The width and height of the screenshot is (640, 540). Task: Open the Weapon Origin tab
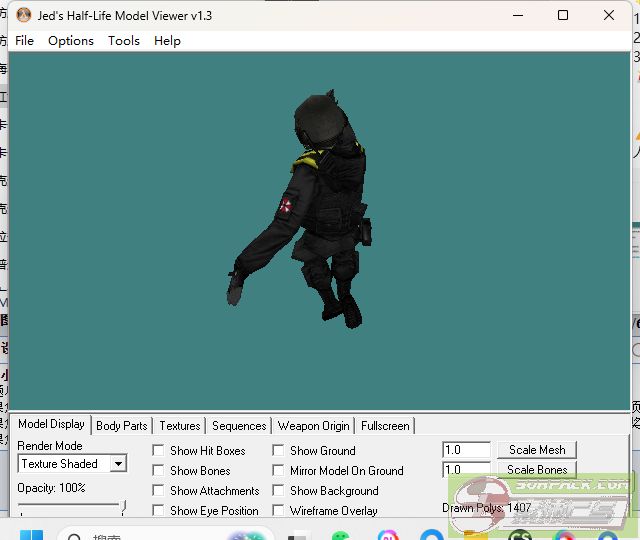(x=314, y=426)
